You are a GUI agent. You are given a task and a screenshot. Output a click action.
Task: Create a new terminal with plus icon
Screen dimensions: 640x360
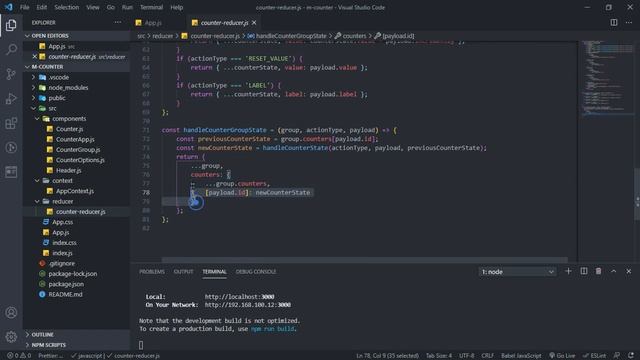pos(568,271)
